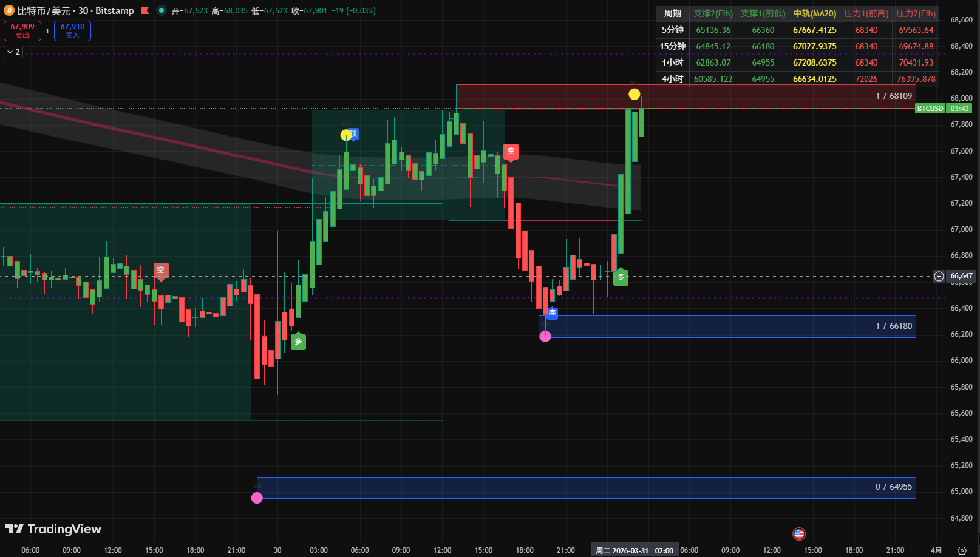Screen dimensions: 980x557
Task: Click the 64,800 price axis label
Action: [962, 518]
